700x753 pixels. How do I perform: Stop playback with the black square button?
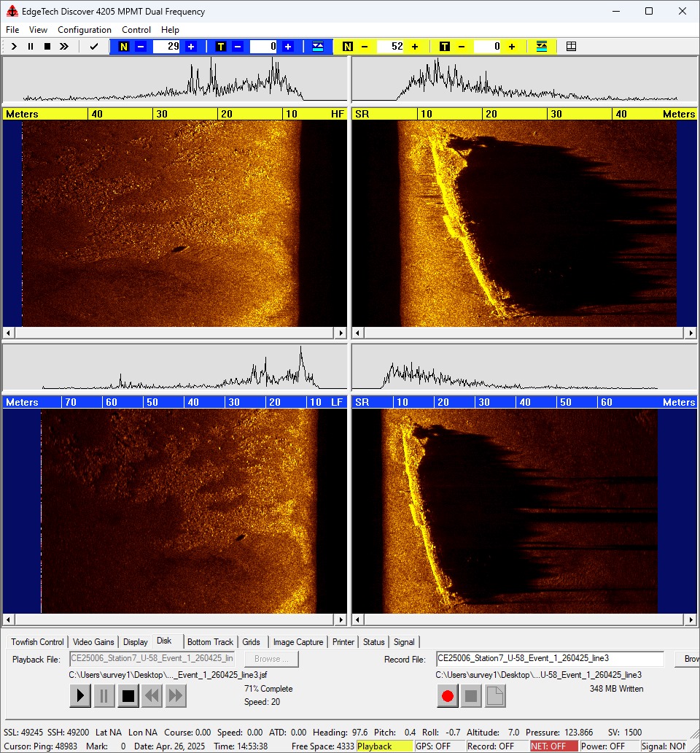(x=128, y=696)
